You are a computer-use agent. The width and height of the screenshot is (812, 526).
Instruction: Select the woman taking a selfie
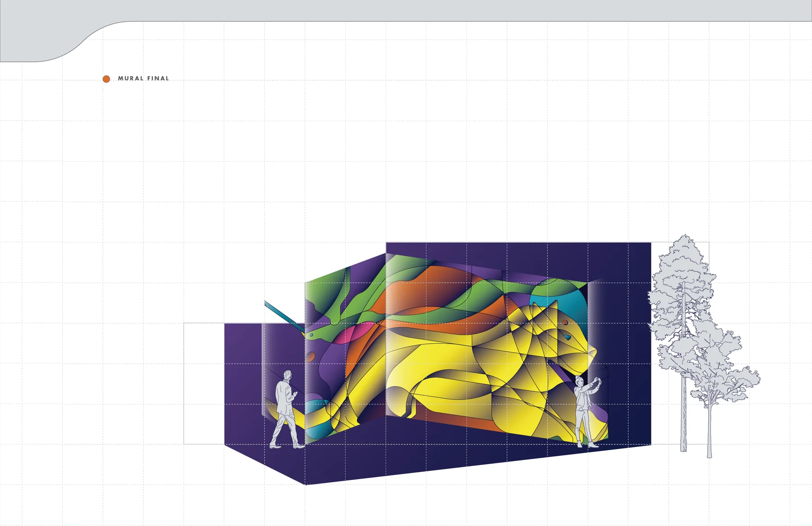pos(588,412)
